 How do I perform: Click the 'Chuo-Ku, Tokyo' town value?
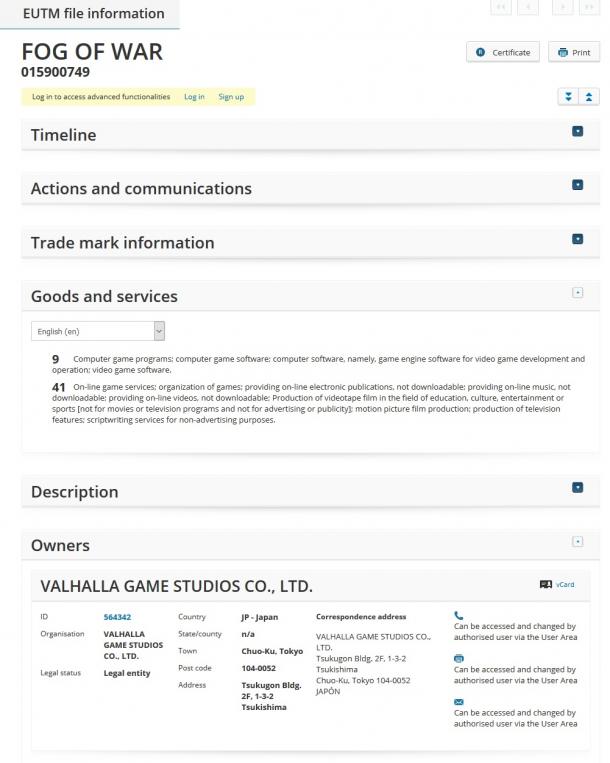pos(272,651)
